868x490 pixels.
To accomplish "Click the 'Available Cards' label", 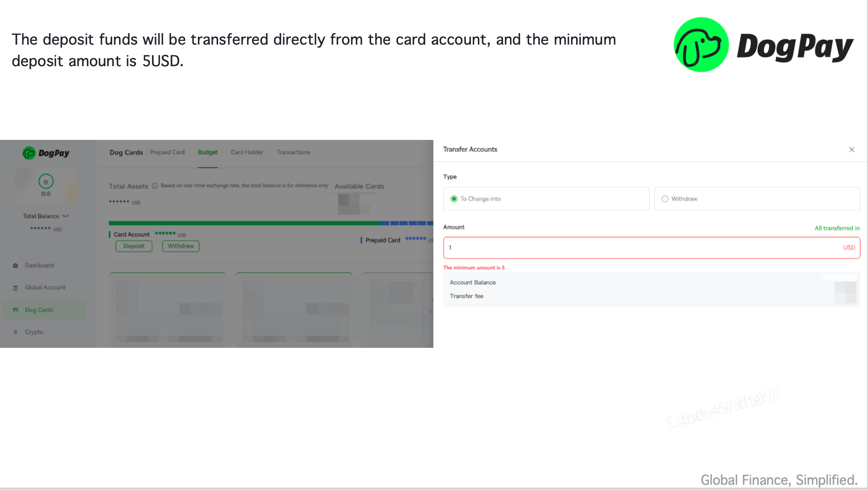I will pyautogui.click(x=359, y=186).
